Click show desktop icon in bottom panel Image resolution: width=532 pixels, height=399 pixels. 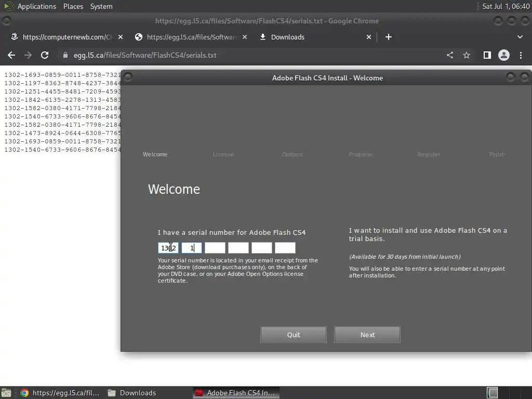coord(6,393)
